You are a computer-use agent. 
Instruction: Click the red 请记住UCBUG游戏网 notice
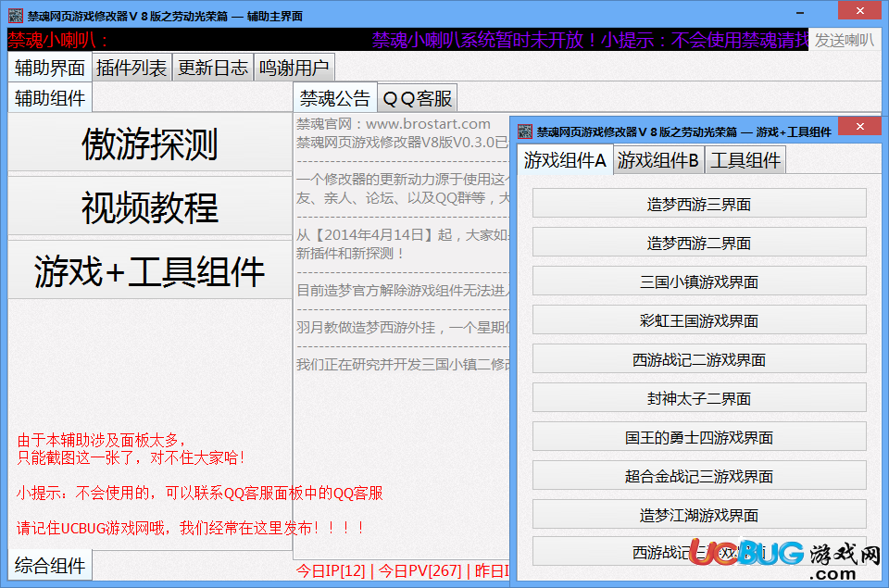[x=191, y=528]
